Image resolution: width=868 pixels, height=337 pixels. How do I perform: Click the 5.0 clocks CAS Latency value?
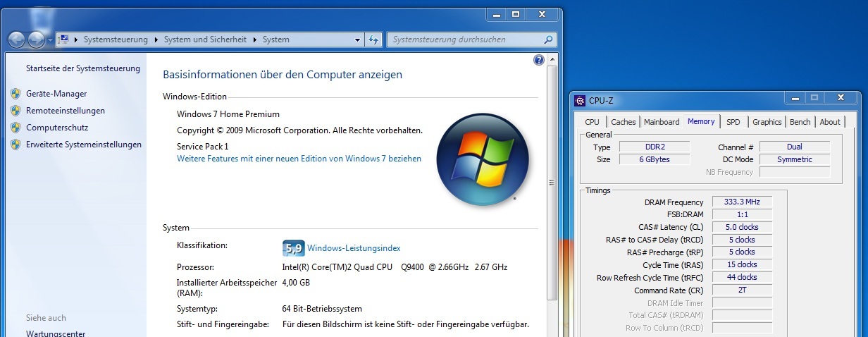(742, 227)
